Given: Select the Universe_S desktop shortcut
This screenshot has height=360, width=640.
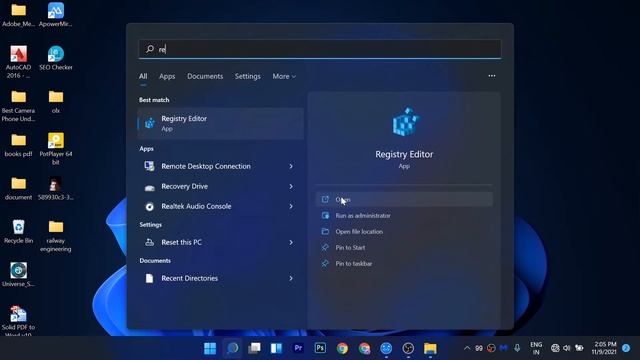Looking at the screenshot, I should point(18,274).
